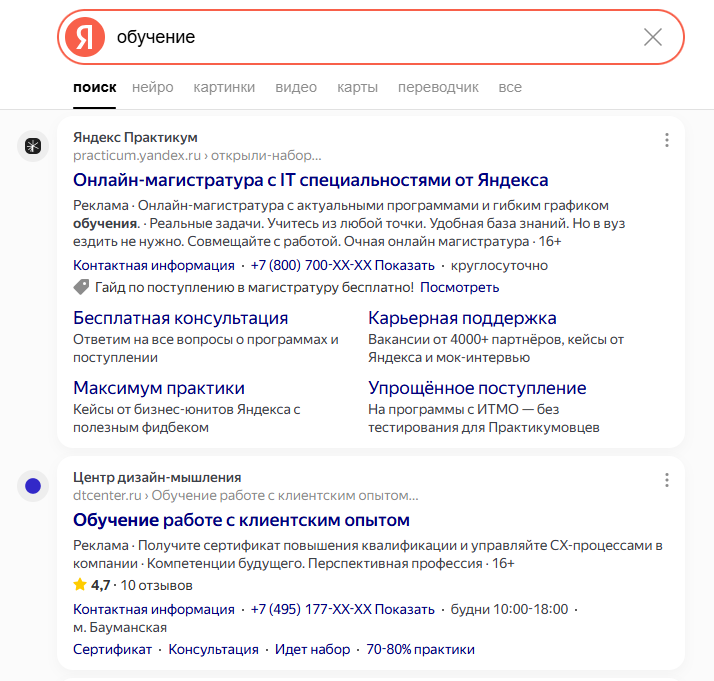Click На программы с ИТМО description
714x681 pixels.
[484, 419]
